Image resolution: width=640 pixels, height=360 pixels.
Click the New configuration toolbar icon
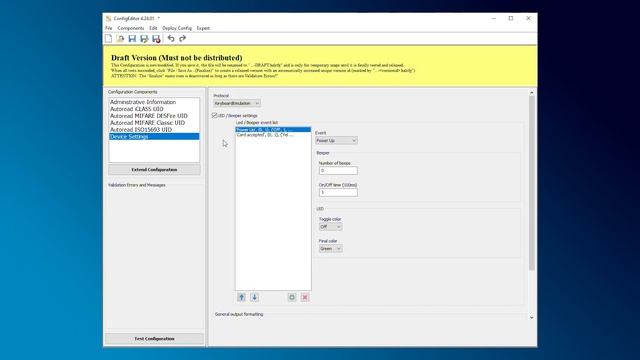[109, 38]
